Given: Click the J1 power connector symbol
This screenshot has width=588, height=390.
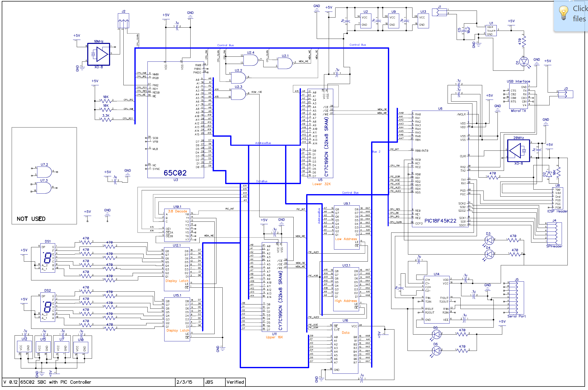Looking at the screenshot, I should [x=439, y=12].
